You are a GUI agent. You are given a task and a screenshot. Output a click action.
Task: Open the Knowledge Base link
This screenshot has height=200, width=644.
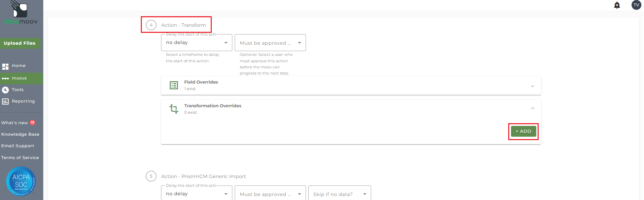pyautogui.click(x=20, y=134)
